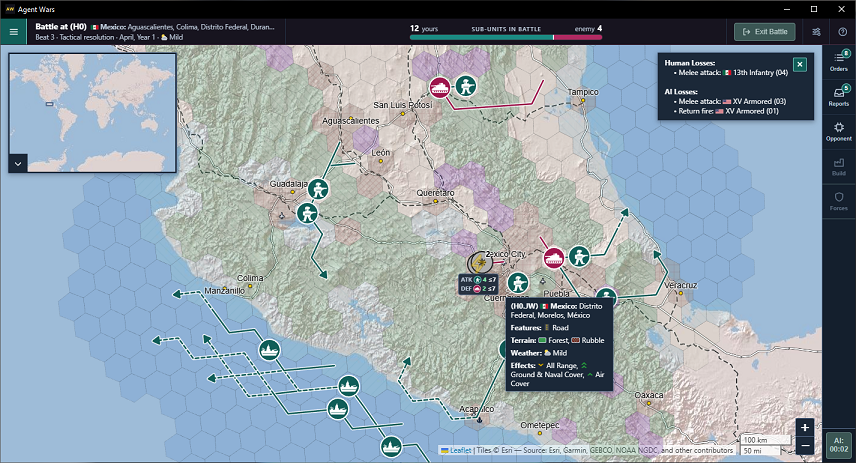The height and width of the screenshot is (463, 856).
Task: Select enemy tank unit near San Luis Potosí
Action: pyautogui.click(x=440, y=87)
